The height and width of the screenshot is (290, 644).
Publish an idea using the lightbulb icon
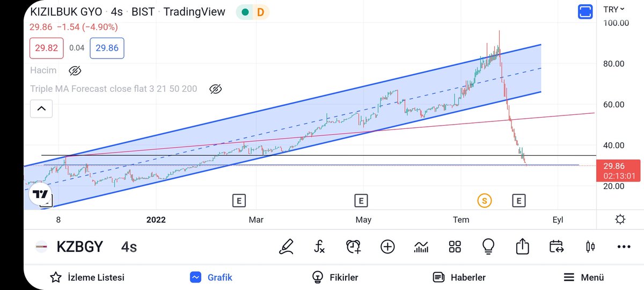(488, 247)
